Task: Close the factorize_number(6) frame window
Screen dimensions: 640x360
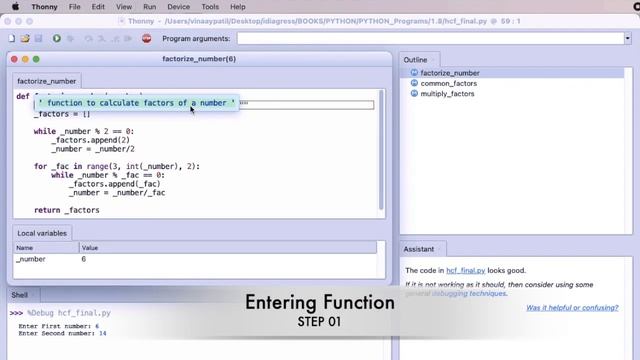Action: click(x=14, y=59)
